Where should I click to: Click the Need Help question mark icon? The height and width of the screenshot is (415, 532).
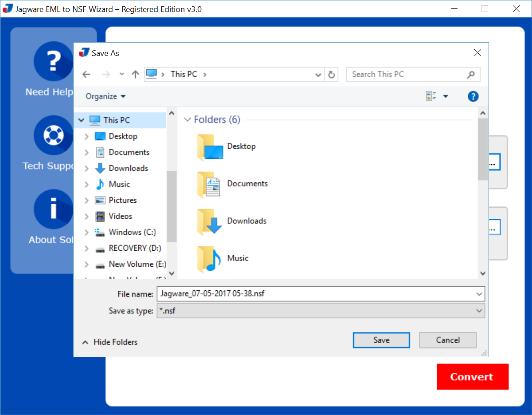pyautogui.click(x=53, y=61)
